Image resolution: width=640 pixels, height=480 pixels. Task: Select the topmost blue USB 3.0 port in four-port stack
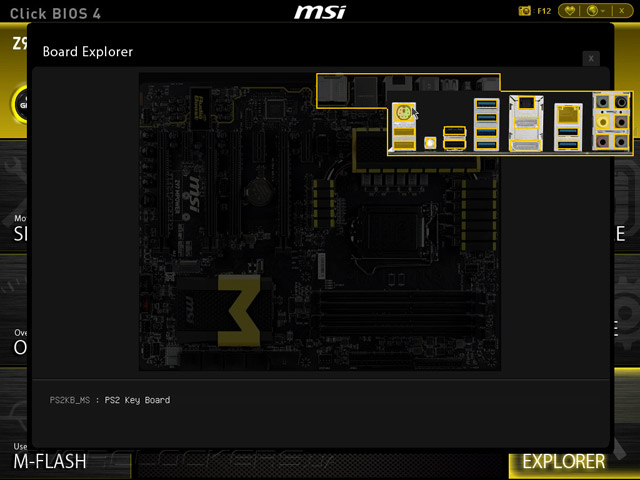pos(487,104)
